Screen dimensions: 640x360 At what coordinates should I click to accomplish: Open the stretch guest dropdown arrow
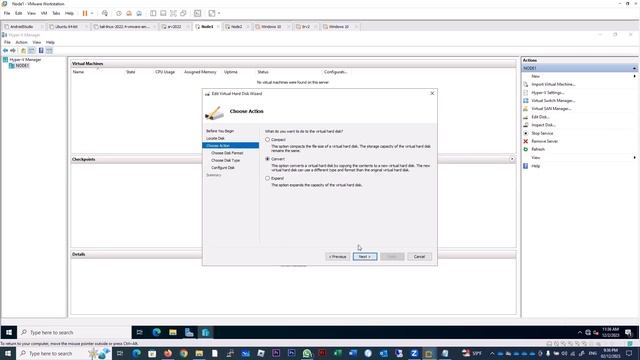(x=219, y=13)
